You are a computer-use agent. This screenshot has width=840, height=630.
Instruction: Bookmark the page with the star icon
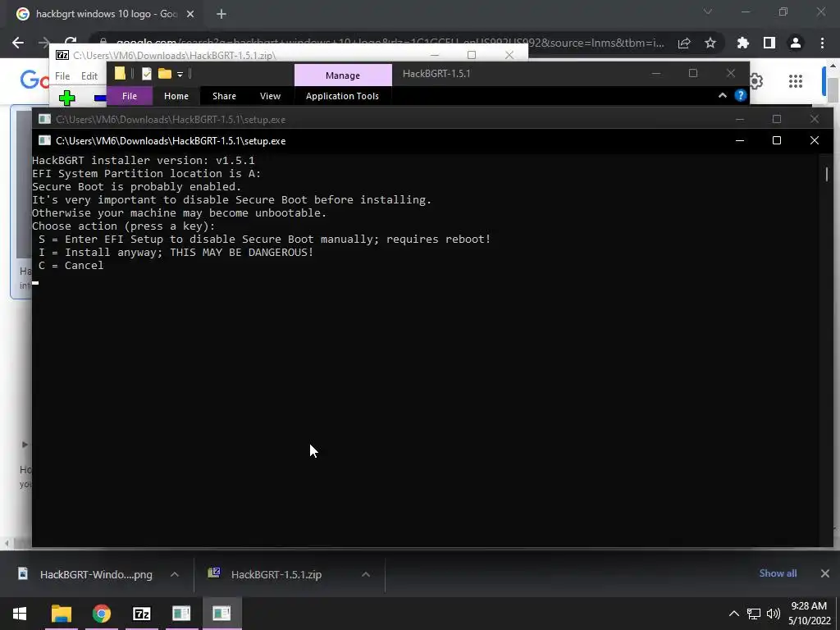pos(710,43)
